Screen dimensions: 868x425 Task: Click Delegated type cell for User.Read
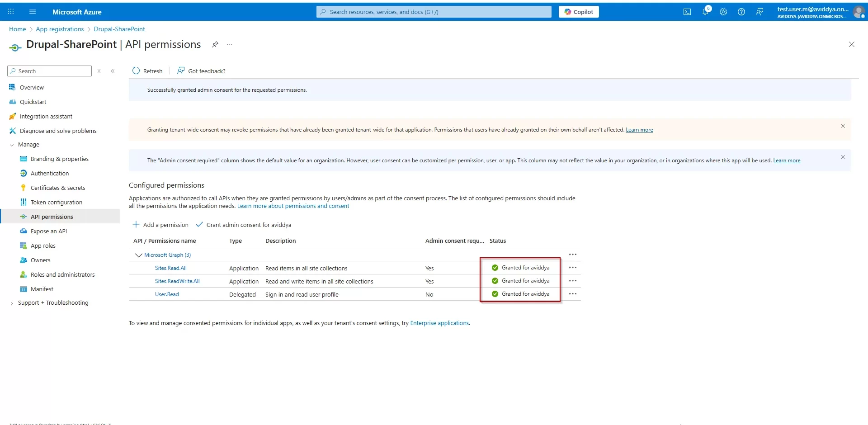242,294
